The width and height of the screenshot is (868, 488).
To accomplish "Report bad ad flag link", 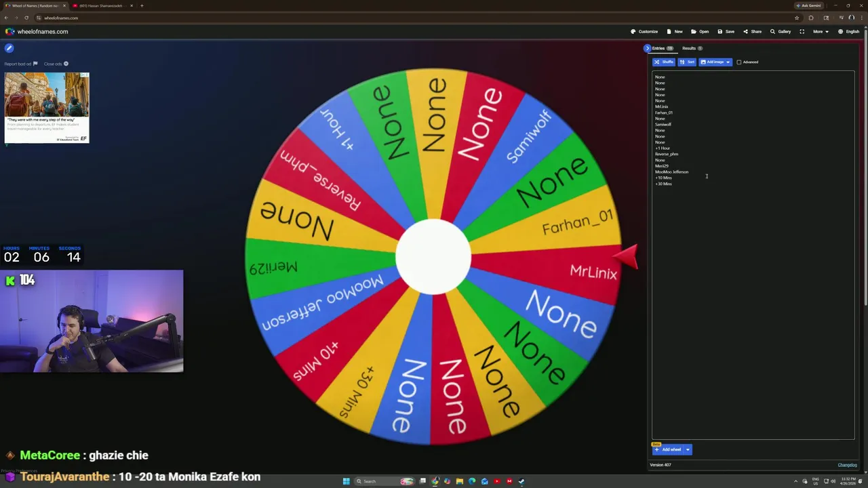I will [x=21, y=64].
